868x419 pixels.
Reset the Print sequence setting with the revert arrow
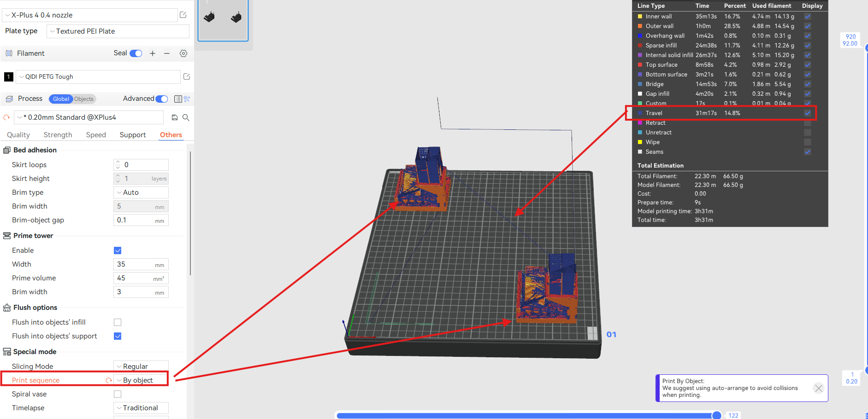109,380
